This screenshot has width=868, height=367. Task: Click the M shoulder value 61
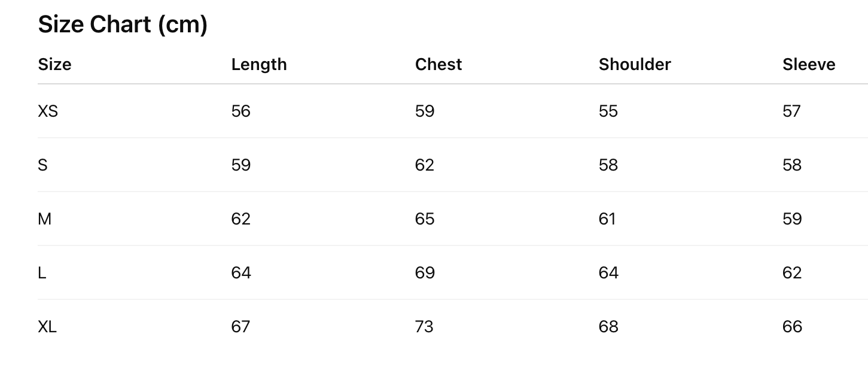pyautogui.click(x=607, y=219)
